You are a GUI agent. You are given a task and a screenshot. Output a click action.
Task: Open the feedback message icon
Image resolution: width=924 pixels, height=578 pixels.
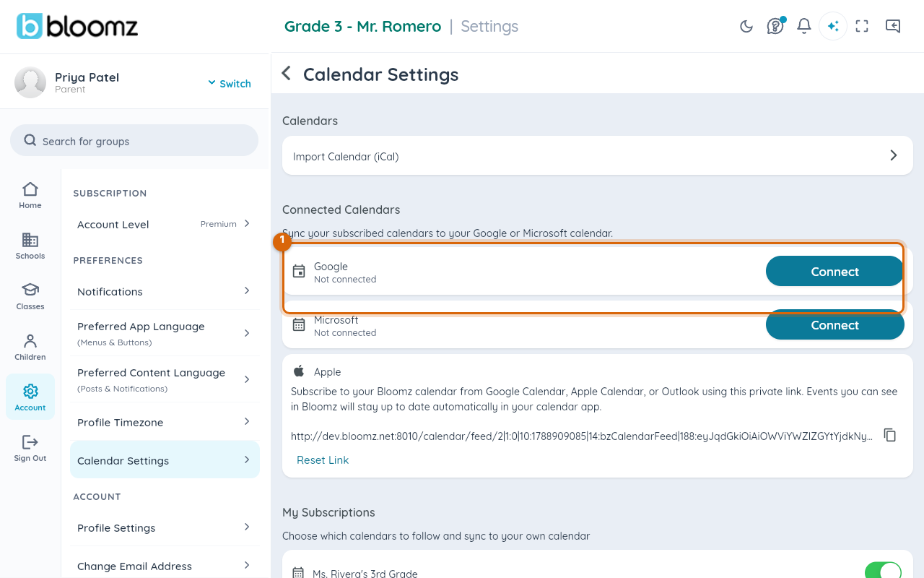[893, 27]
